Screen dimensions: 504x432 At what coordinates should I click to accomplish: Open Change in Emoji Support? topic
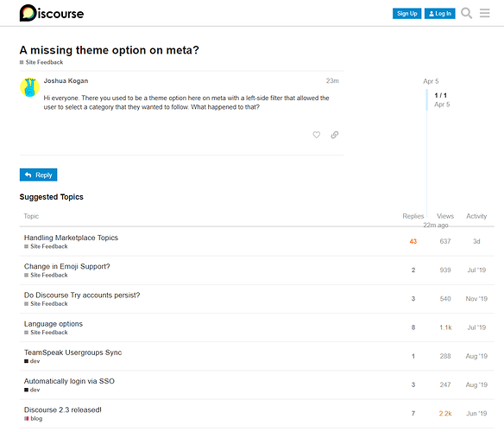click(66, 266)
